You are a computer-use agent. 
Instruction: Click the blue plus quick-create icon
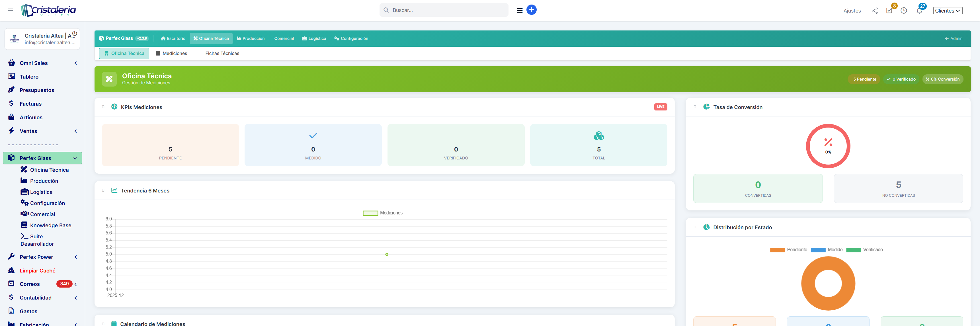tap(531, 10)
